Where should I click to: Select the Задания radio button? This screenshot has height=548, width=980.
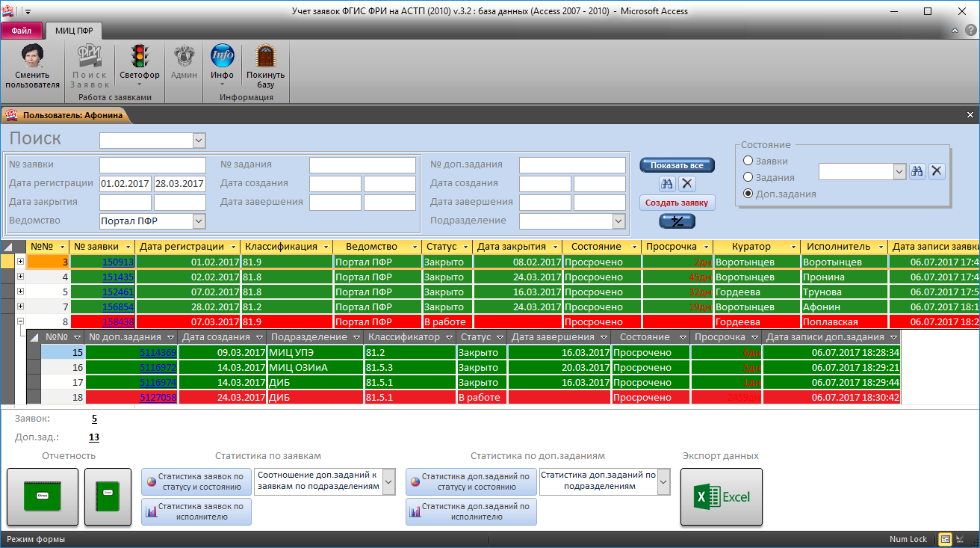point(748,177)
